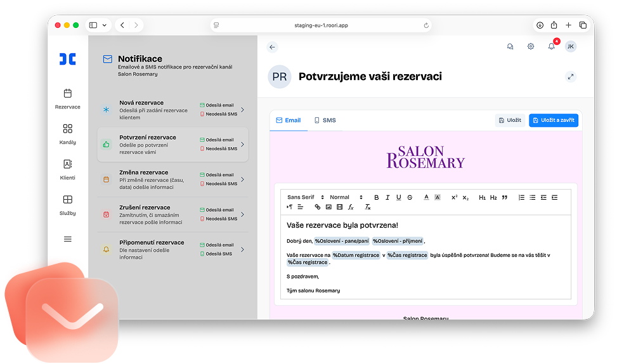Click the Safari address bar
The width and height of the screenshot is (617, 364).
[x=321, y=25]
